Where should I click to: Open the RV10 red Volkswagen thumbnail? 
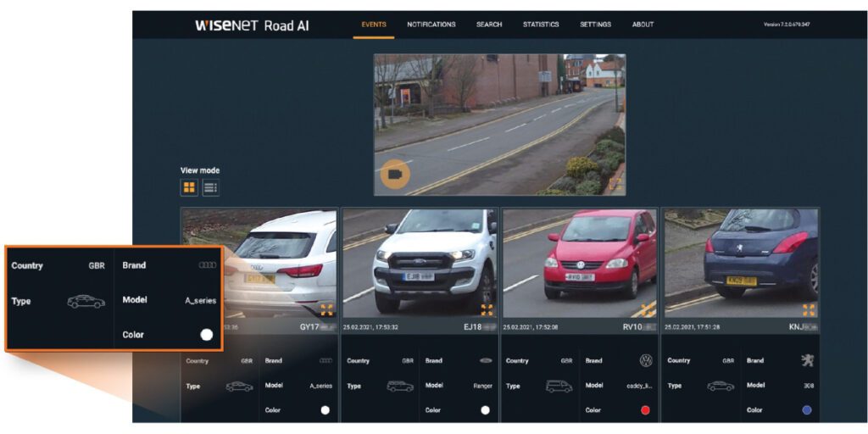pyautogui.click(x=580, y=263)
